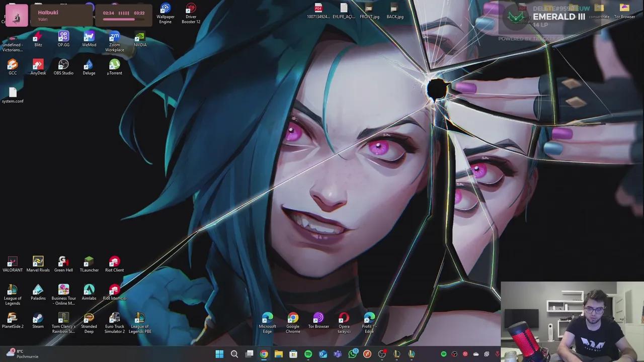Open the VALORANT desktop shortcut

13,264
